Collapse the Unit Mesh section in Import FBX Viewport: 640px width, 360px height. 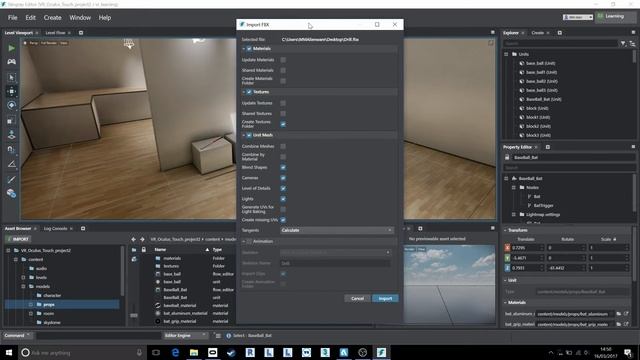[244, 135]
